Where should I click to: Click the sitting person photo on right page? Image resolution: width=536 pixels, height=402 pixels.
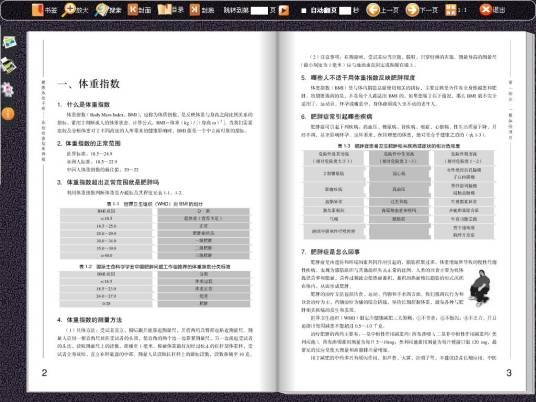[x=480, y=288]
